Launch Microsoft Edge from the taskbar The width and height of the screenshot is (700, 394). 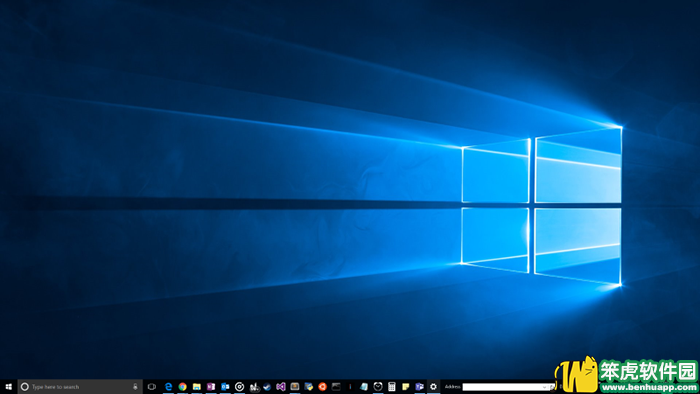pyautogui.click(x=168, y=387)
